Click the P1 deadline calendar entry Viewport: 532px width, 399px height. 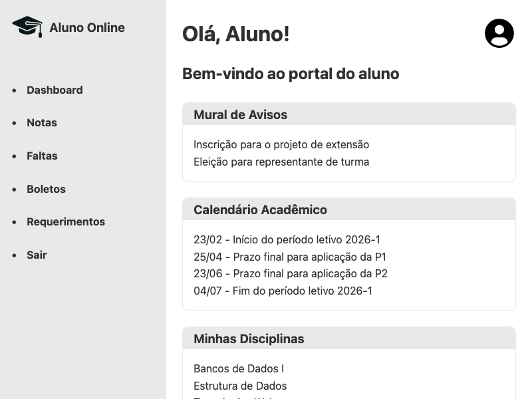(x=290, y=257)
